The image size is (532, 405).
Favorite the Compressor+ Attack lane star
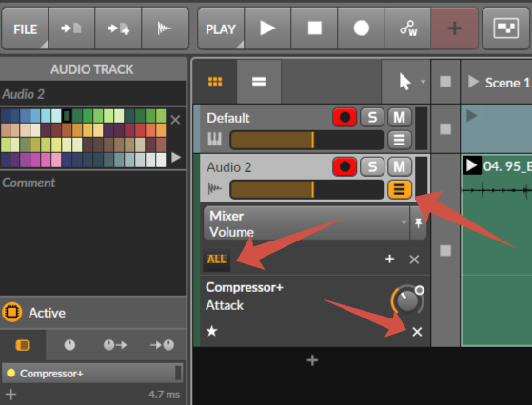point(212,331)
